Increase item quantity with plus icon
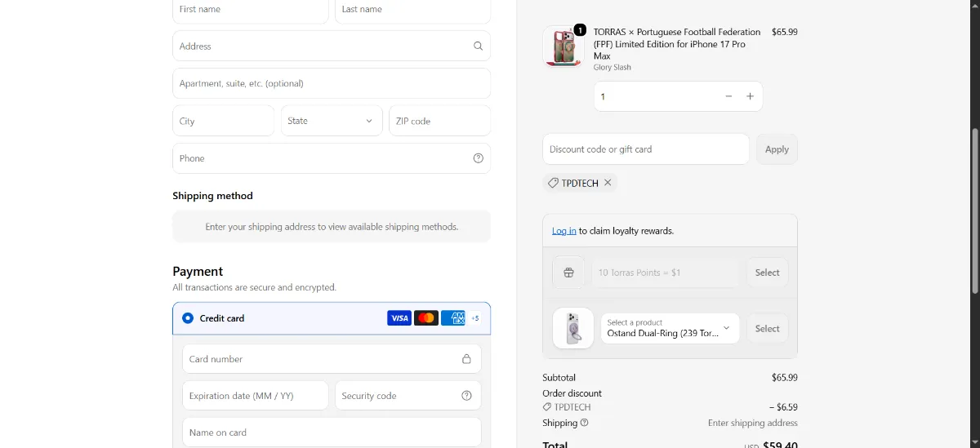The width and height of the screenshot is (980, 448). (x=751, y=96)
